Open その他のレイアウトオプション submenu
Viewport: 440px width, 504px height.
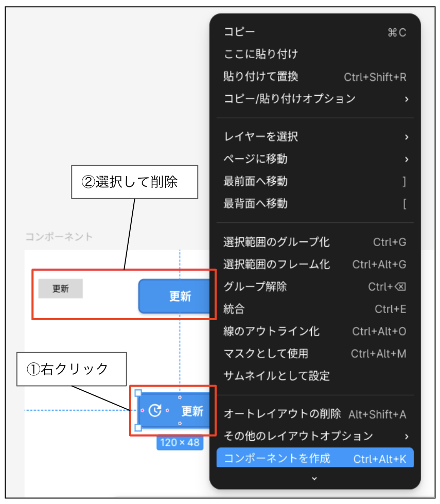tap(315, 436)
